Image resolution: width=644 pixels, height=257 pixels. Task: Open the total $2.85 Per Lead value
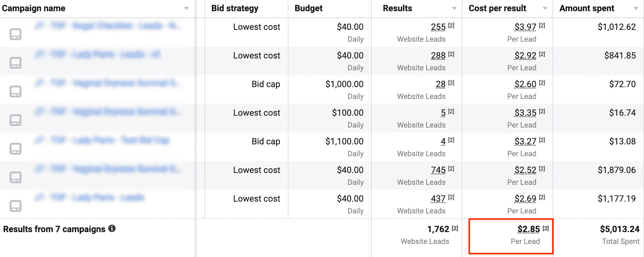coord(529,229)
